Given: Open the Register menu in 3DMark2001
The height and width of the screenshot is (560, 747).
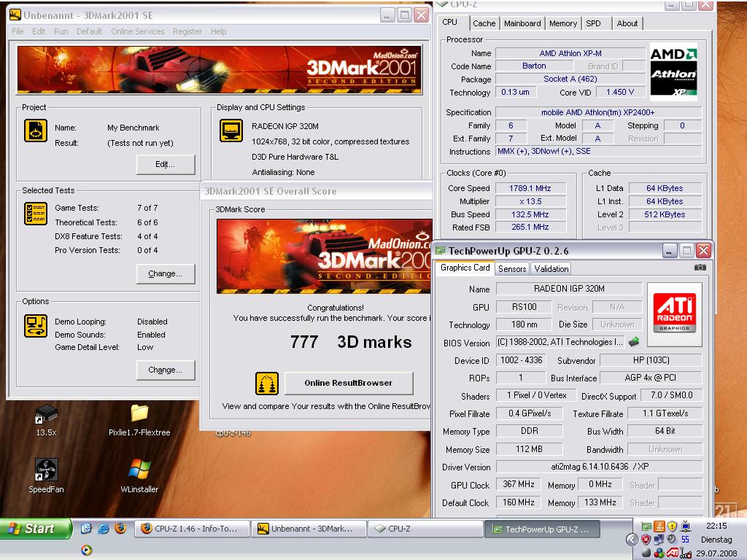Looking at the screenshot, I should [x=187, y=31].
